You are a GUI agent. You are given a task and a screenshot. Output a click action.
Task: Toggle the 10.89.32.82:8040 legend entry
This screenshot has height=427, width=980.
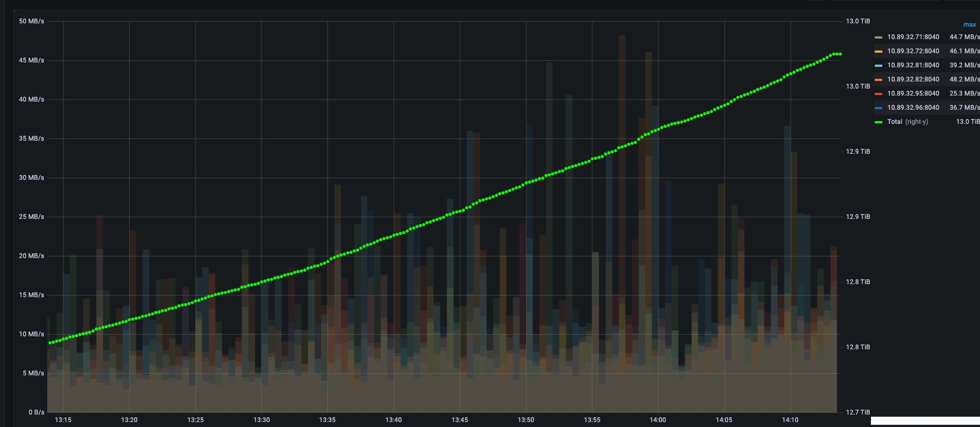[x=913, y=79]
